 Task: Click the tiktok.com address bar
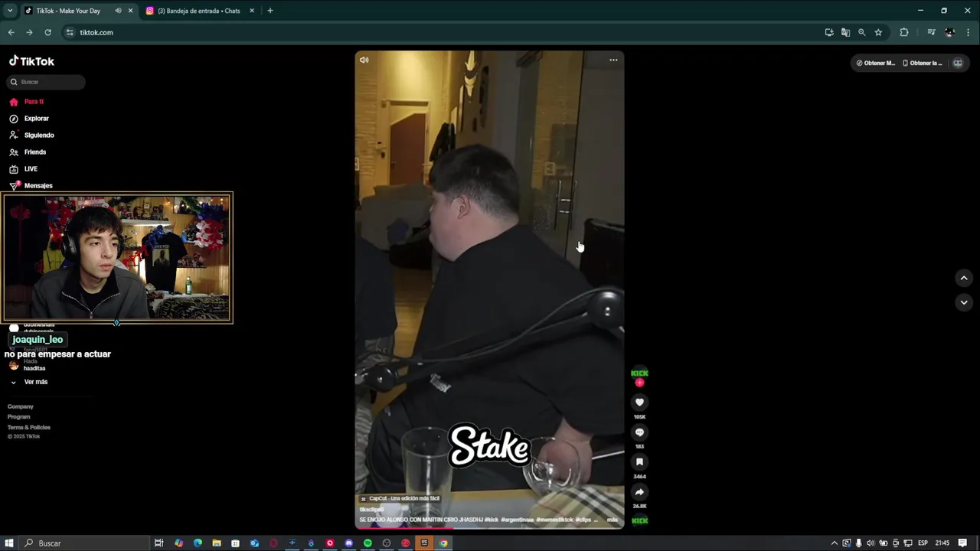coord(444,32)
